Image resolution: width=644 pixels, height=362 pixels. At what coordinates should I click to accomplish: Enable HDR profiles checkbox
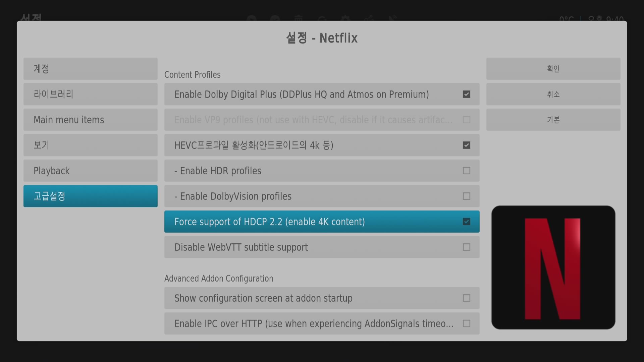466,171
